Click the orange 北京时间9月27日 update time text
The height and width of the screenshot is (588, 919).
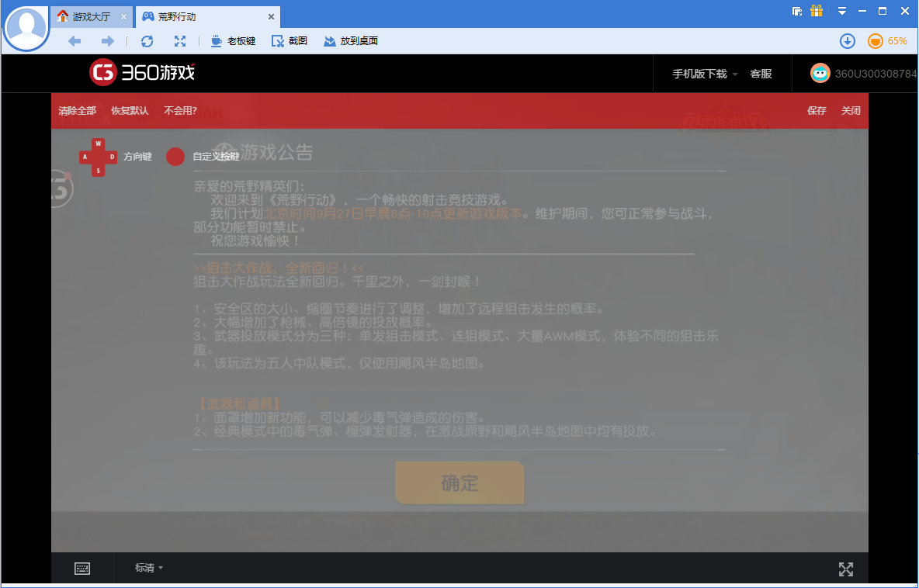click(393, 214)
